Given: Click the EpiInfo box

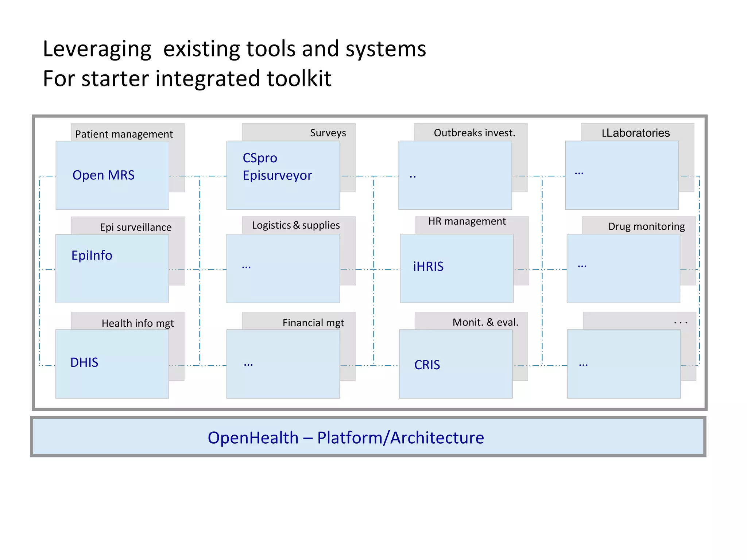Looking at the screenshot, I should 112,268.
